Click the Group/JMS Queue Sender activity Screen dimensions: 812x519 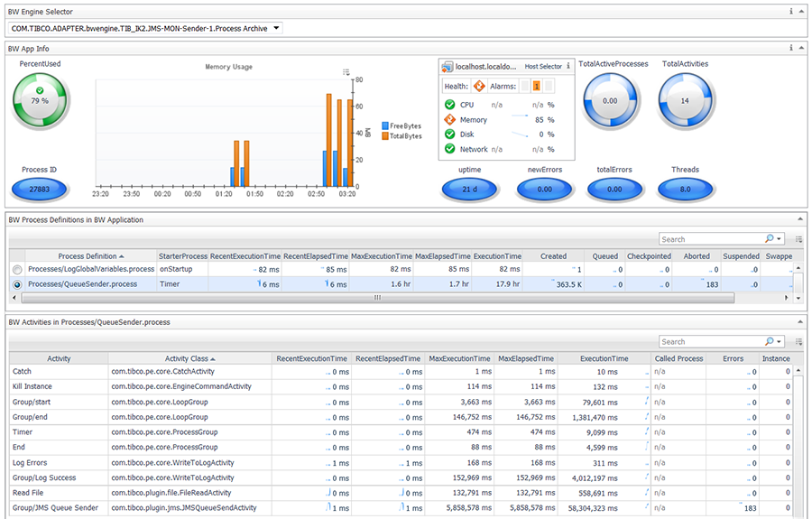click(55, 508)
